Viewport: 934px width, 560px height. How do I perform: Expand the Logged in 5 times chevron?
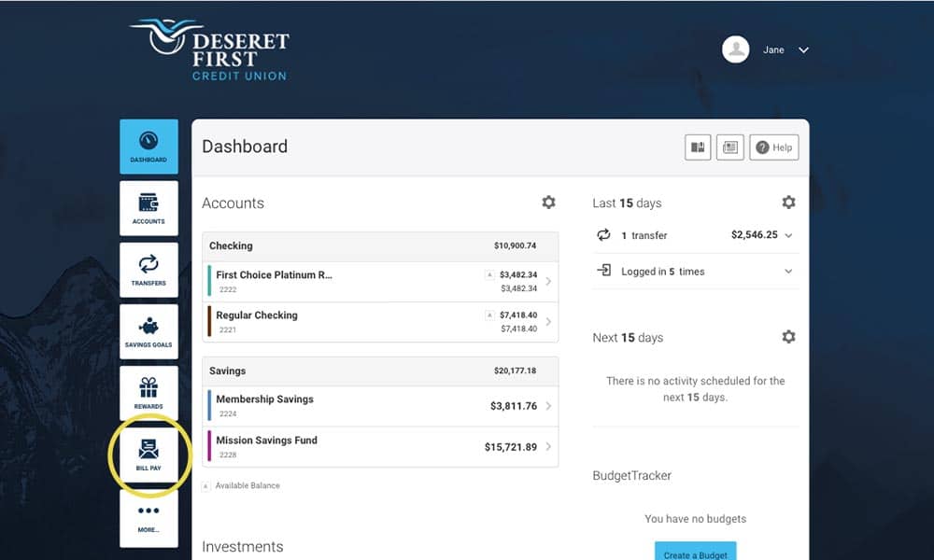pyautogui.click(x=788, y=272)
